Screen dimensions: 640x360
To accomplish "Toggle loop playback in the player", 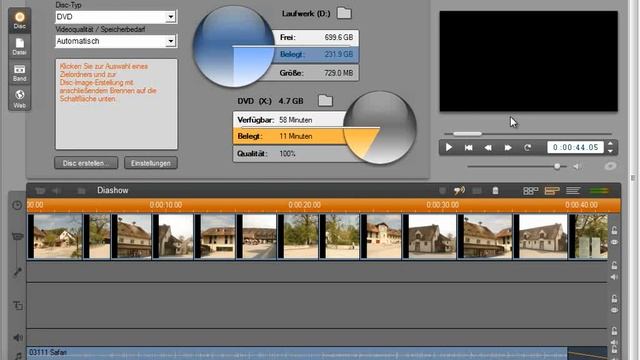I will (x=527, y=147).
